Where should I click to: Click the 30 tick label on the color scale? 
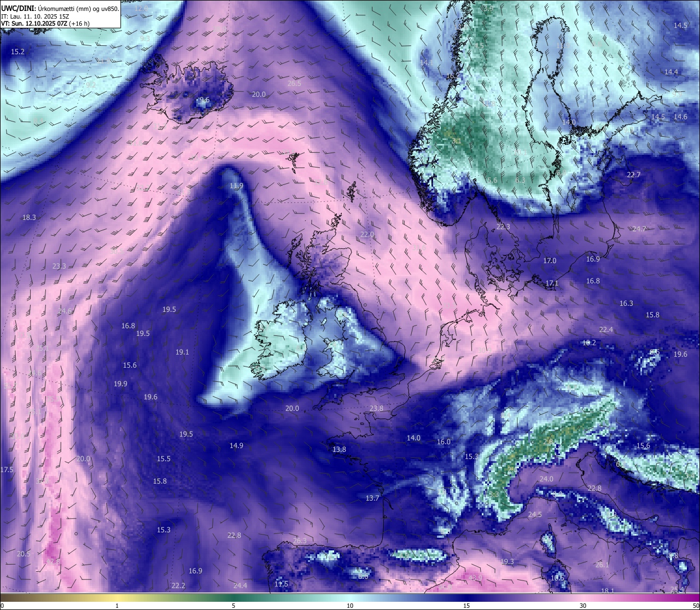coord(583,606)
